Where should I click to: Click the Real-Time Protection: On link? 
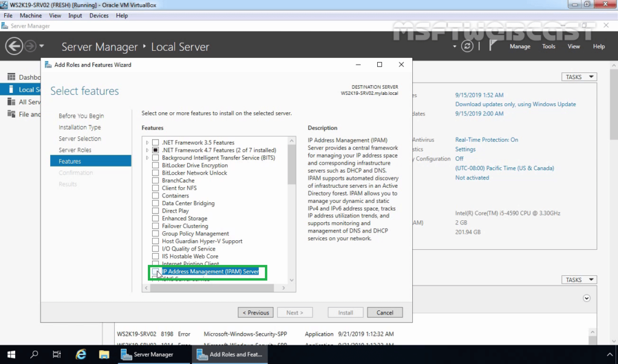486,139
